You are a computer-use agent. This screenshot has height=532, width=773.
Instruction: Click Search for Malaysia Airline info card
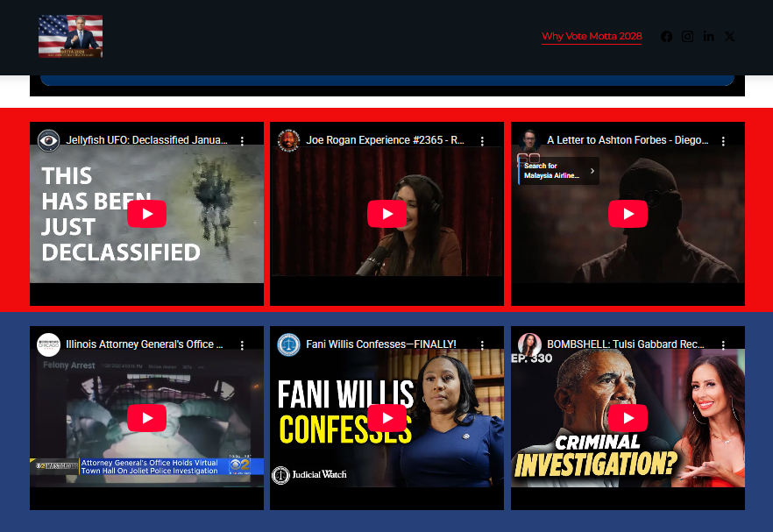558,171
